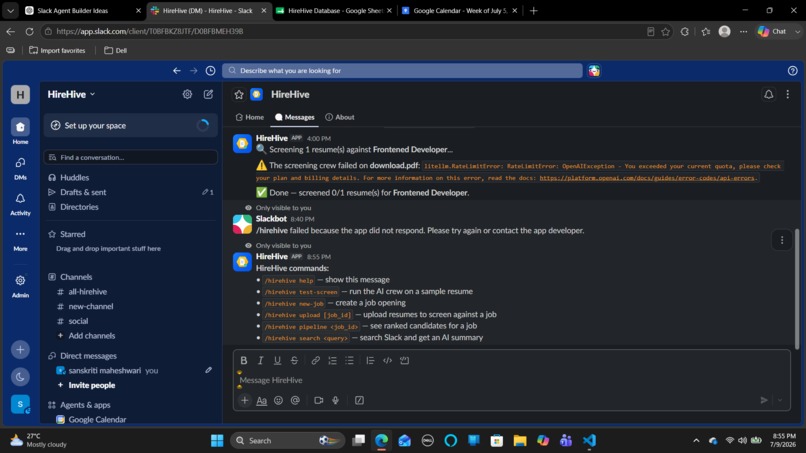806x453 pixels.
Task: Toggle italic formatting in composer
Action: pyautogui.click(x=261, y=360)
